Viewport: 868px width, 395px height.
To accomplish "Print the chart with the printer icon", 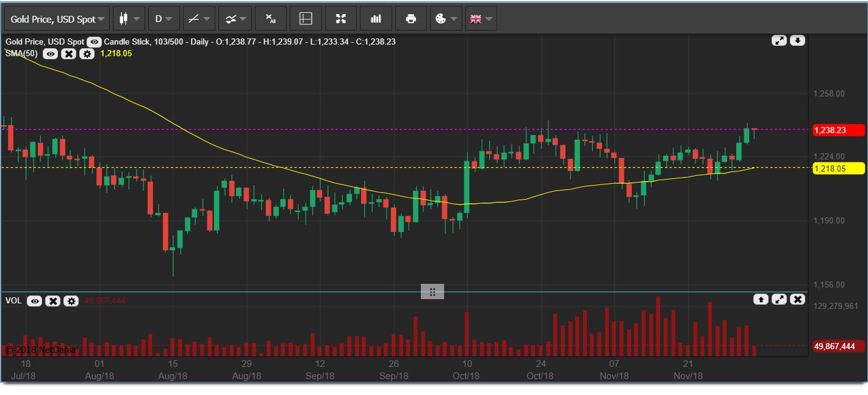I will click(411, 19).
